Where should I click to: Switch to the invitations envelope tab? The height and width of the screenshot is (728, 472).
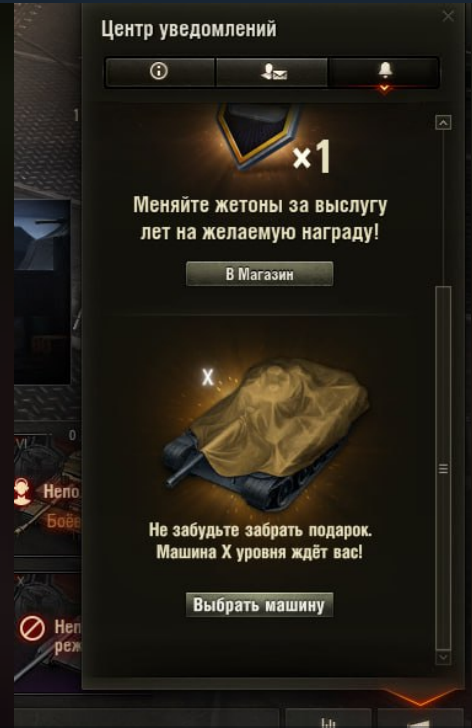pyautogui.click(x=273, y=72)
